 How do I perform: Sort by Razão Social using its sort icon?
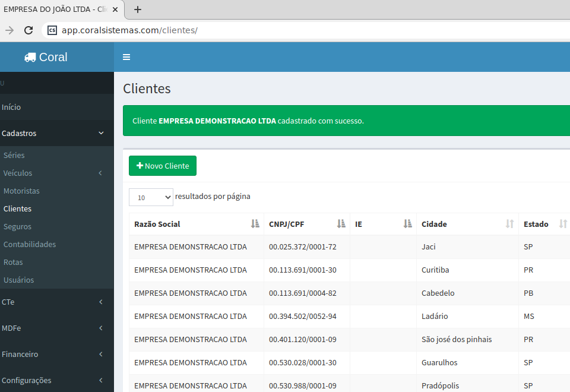pyautogui.click(x=255, y=224)
